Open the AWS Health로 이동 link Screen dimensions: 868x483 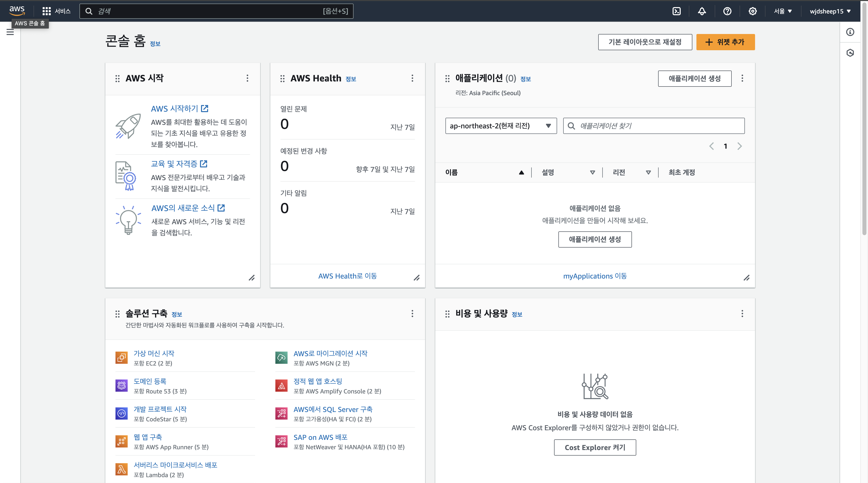[347, 276]
